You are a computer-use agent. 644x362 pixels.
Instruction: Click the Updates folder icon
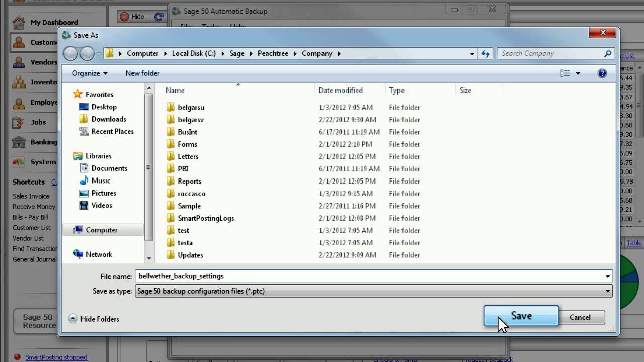coord(170,255)
